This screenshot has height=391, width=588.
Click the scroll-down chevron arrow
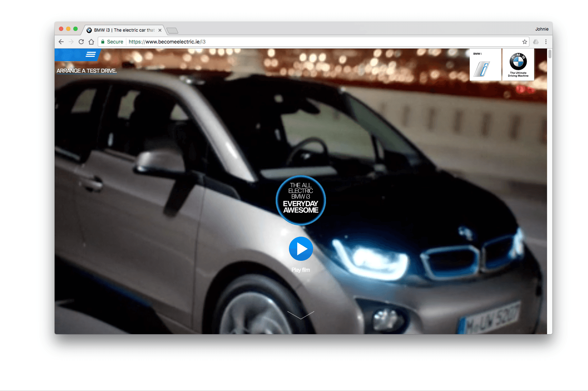click(301, 315)
